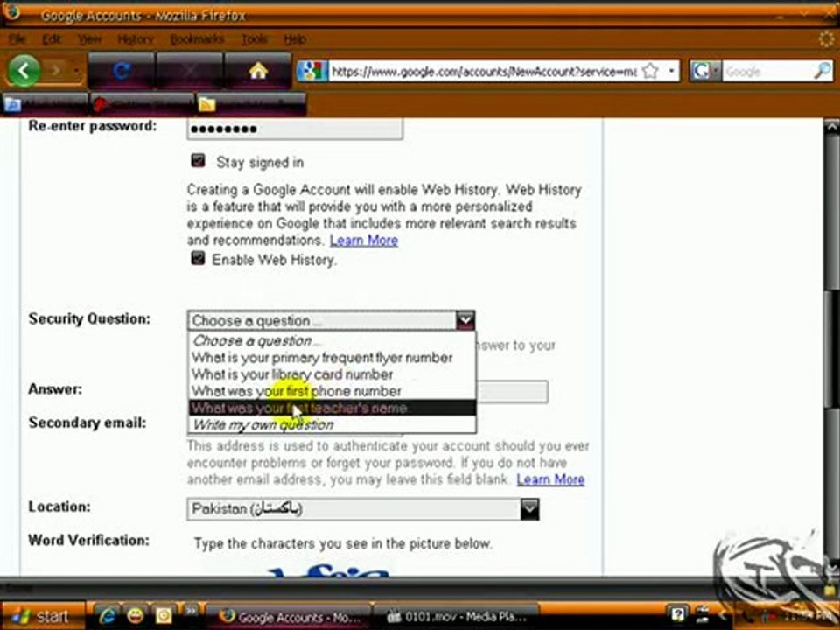Click the address bar URL field
The height and width of the screenshot is (630, 840).
point(484,71)
